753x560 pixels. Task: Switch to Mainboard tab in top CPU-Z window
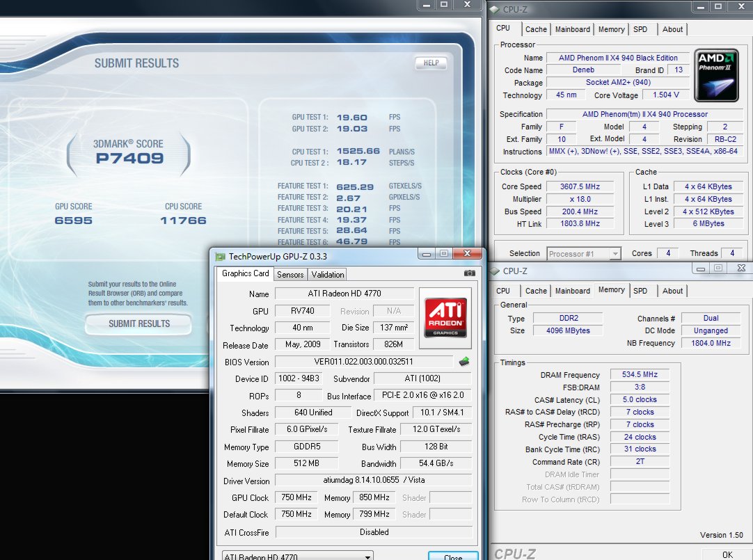(x=573, y=29)
